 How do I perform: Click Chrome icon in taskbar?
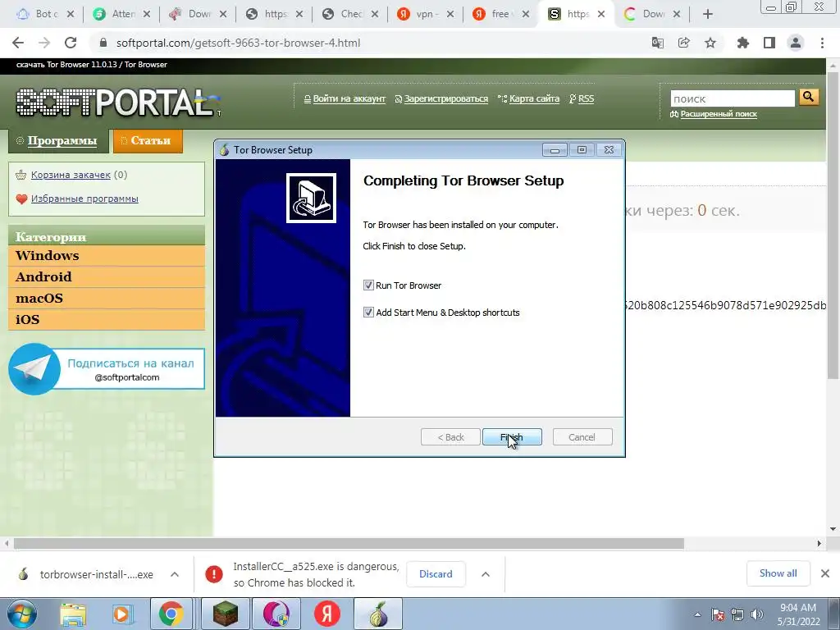pyautogui.click(x=171, y=614)
